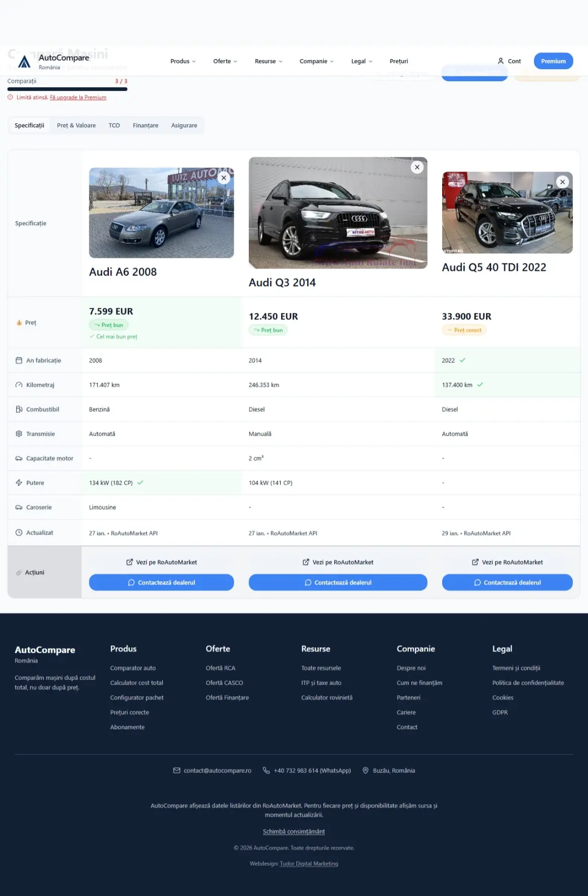Screen dimensions: 588x896
Task: Open the Finanțare tab
Action: pos(145,125)
